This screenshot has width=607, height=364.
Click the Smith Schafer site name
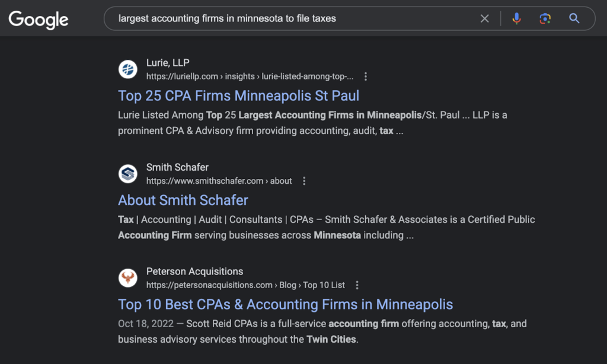click(x=177, y=167)
